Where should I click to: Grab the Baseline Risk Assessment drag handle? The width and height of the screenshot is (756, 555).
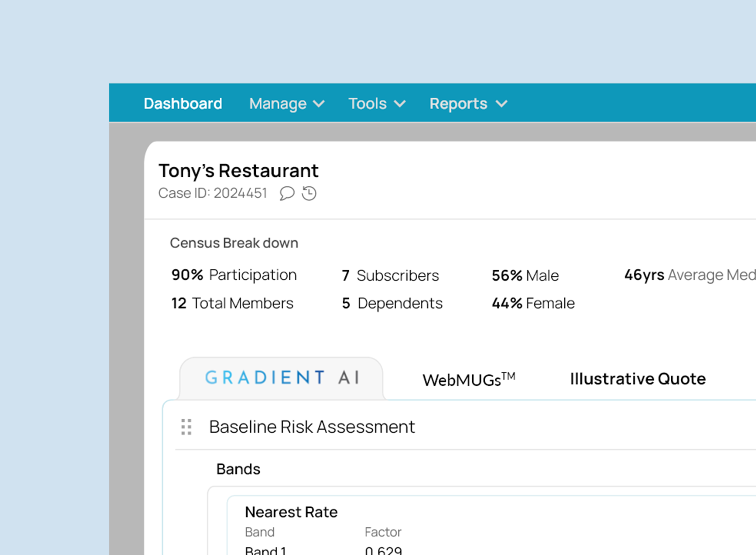tap(186, 427)
